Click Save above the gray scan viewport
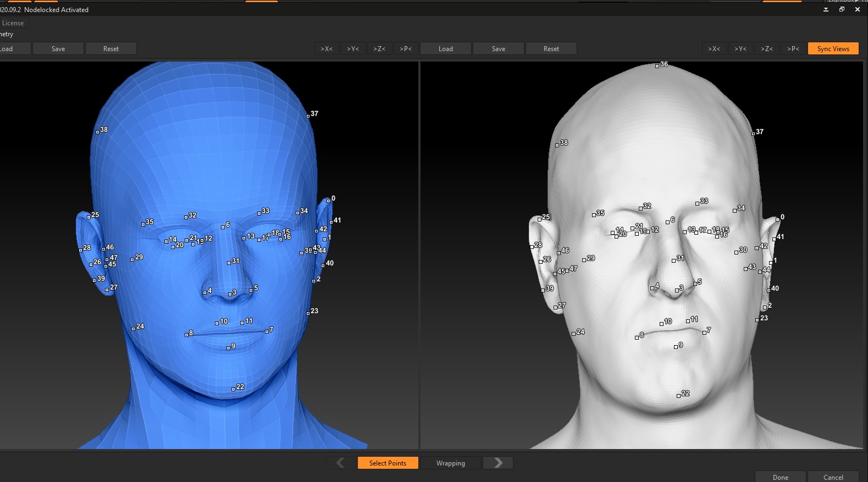Screen dimensions: 868x482 [x=499, y=49]
